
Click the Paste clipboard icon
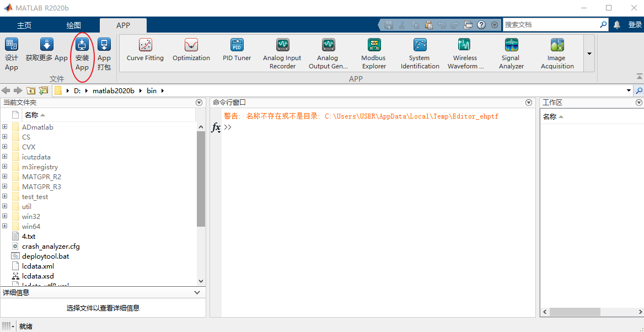pos(429,25)
